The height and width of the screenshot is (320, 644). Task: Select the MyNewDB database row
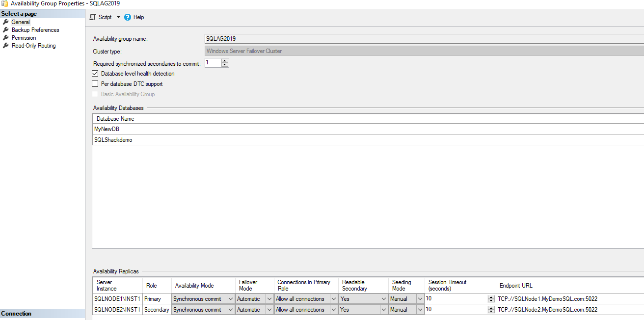point(368,129)
